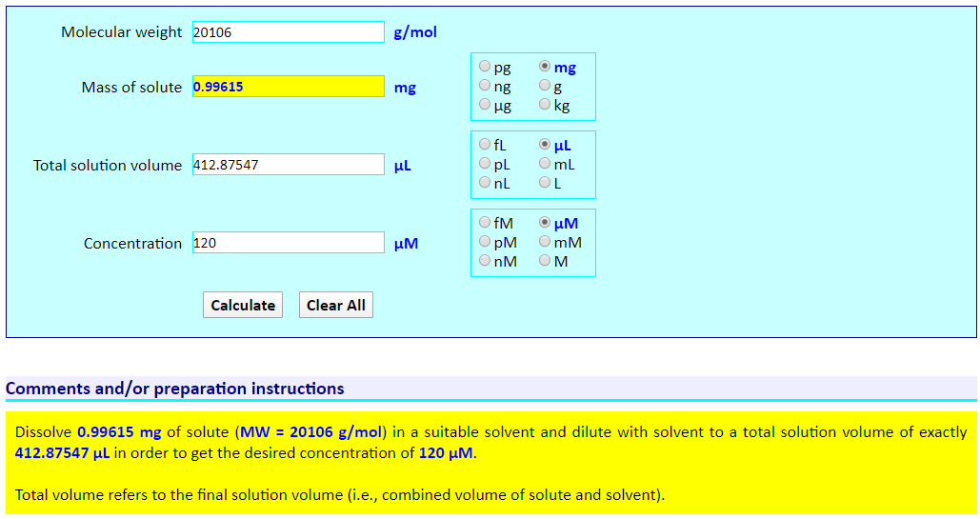Choose pL as the volume unit
This screenshot has height=519, width=980.
point(485,163)
